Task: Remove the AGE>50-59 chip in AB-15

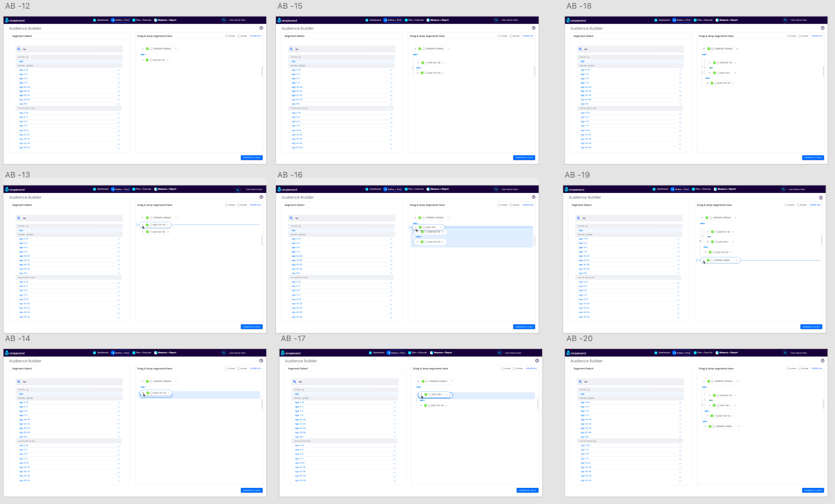Action: click(443, 73)
